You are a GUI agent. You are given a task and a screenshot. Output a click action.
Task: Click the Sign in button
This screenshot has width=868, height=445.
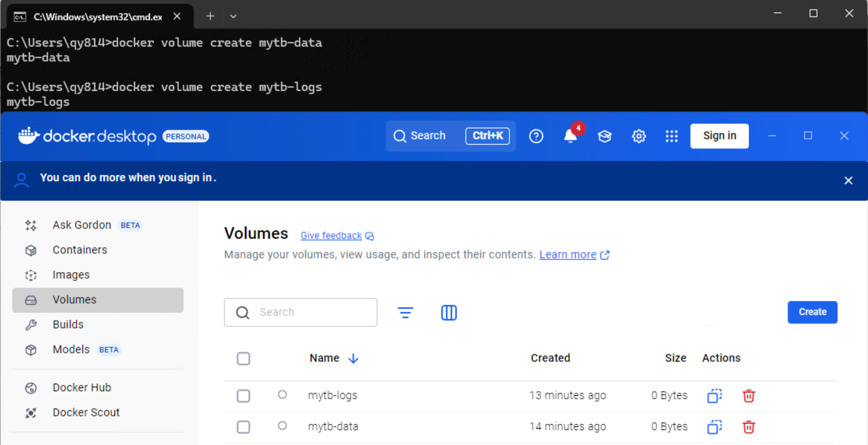[720, 136]
